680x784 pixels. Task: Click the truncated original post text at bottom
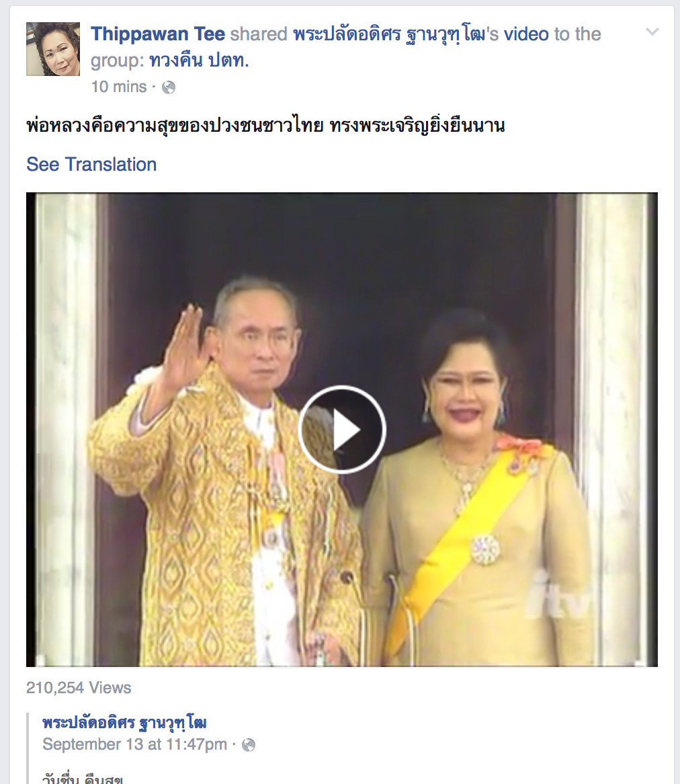tap(83, 778)
